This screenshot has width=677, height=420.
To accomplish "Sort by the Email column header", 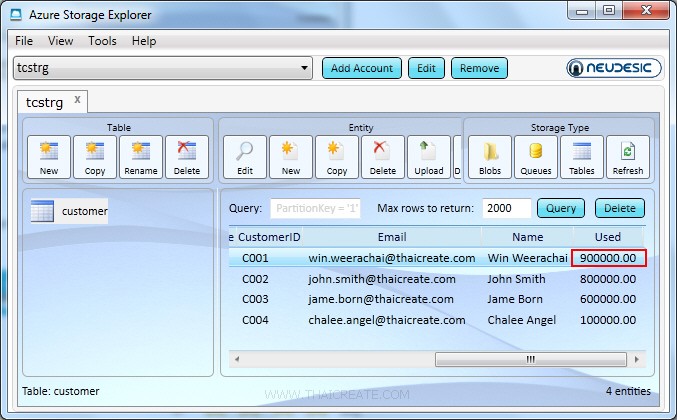I will click(x=392, y=237).
